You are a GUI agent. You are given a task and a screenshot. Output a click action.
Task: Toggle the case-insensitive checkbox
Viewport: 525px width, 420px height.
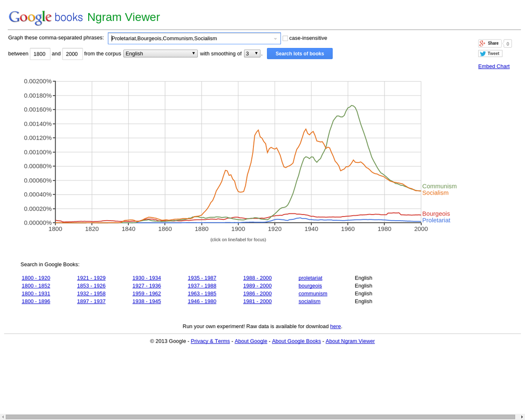click(285, 39)
